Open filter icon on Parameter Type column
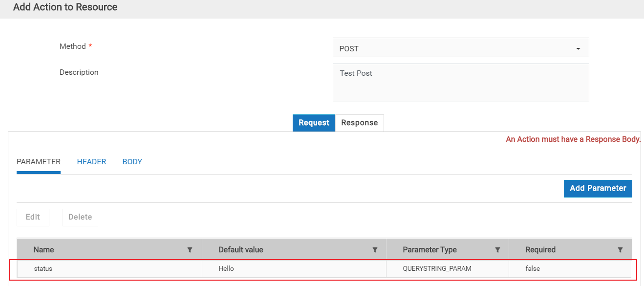644x286 pixels. point(497,250)
